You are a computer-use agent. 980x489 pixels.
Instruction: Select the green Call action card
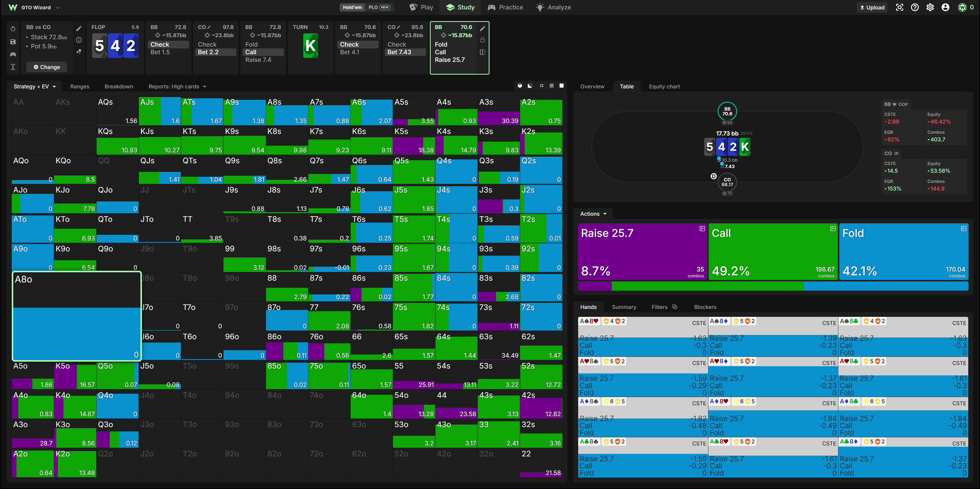[773, 252]
